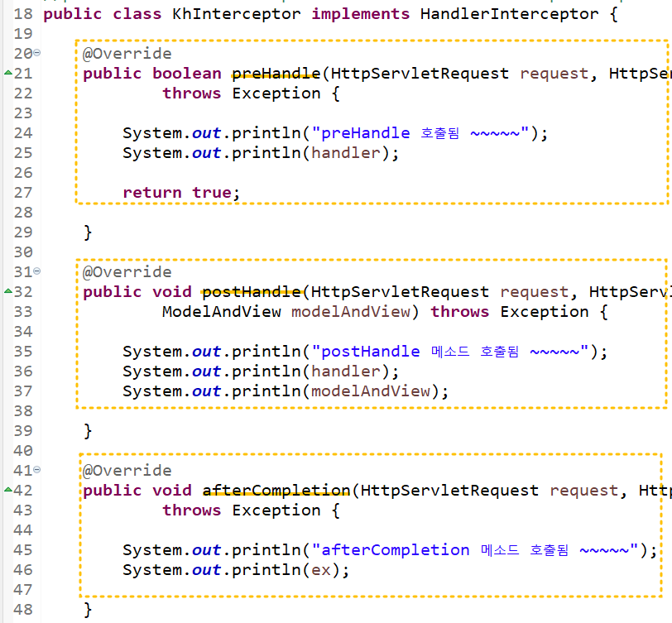Click the @Override annotation on line 20
Screen dimensions: 672x623
[127, 54]
